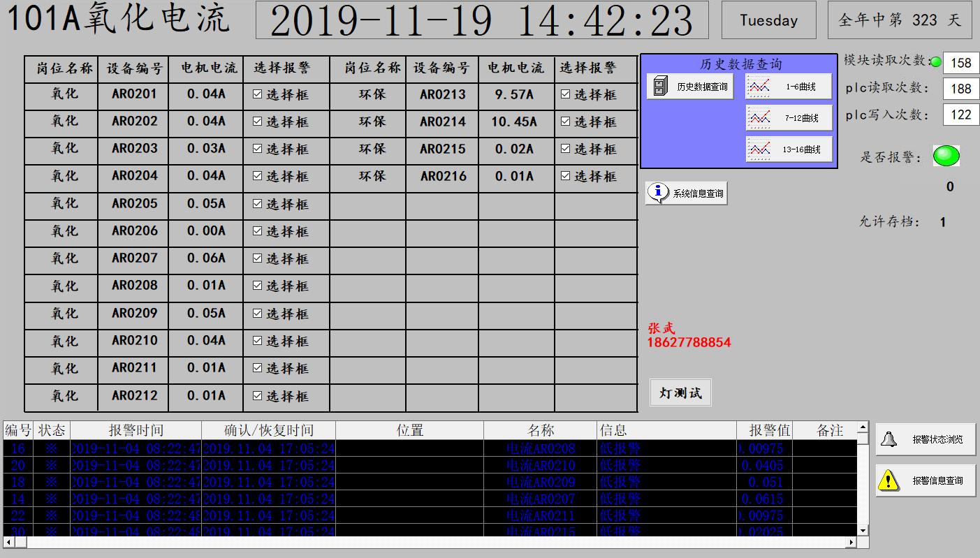Sort alarm list by 报警时间 column
980x558 pixels.
(x=136, y=430)
